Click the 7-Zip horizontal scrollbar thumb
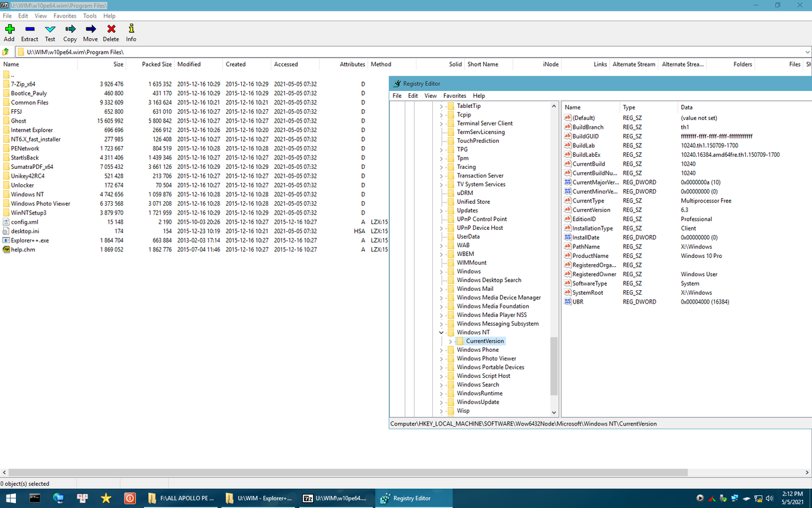This screenshot has width=812, height=508. coord(347,473)
